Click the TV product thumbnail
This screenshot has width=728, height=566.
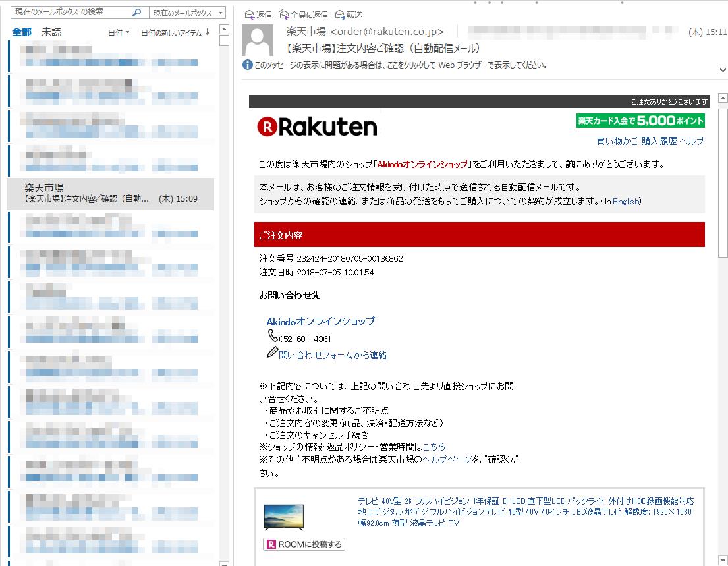tap(284, 517)
